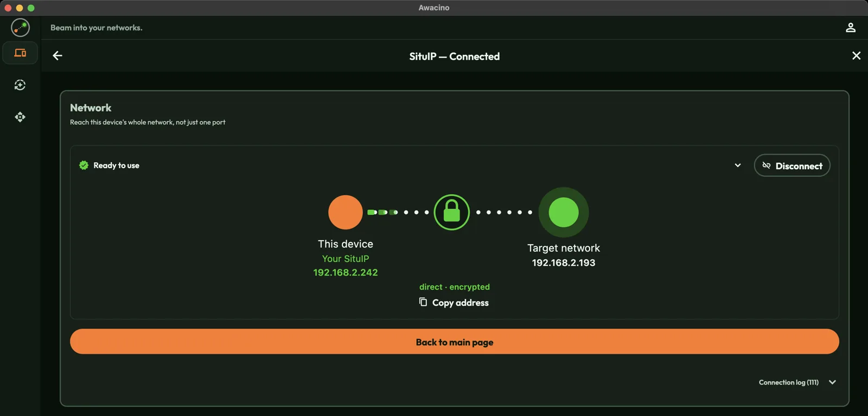Collapse the Ready to use section chevron
The image size is (868, 416).
(738, 165)
